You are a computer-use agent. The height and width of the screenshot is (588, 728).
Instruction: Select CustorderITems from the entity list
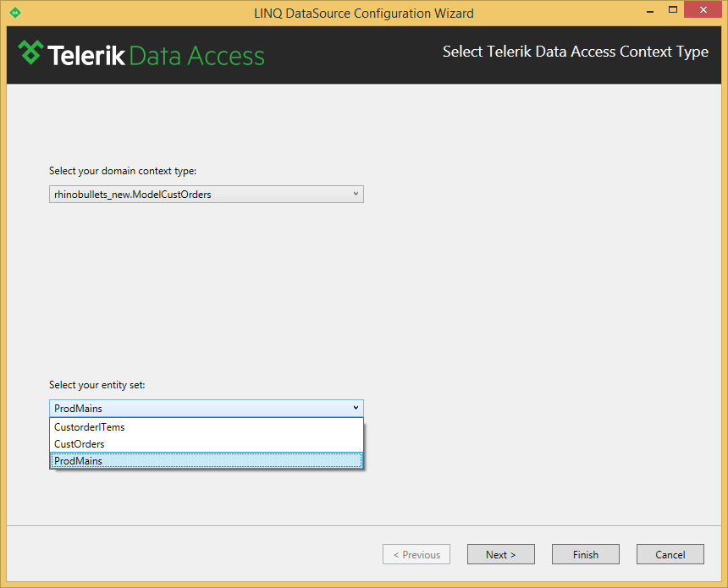(207, 427)
